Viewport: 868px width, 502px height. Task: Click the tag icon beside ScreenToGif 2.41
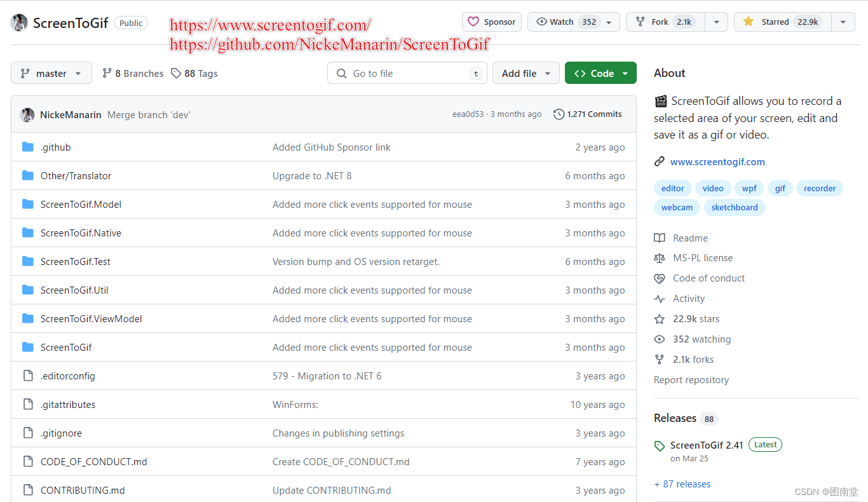pyautogui.click(x=660, y=446)
